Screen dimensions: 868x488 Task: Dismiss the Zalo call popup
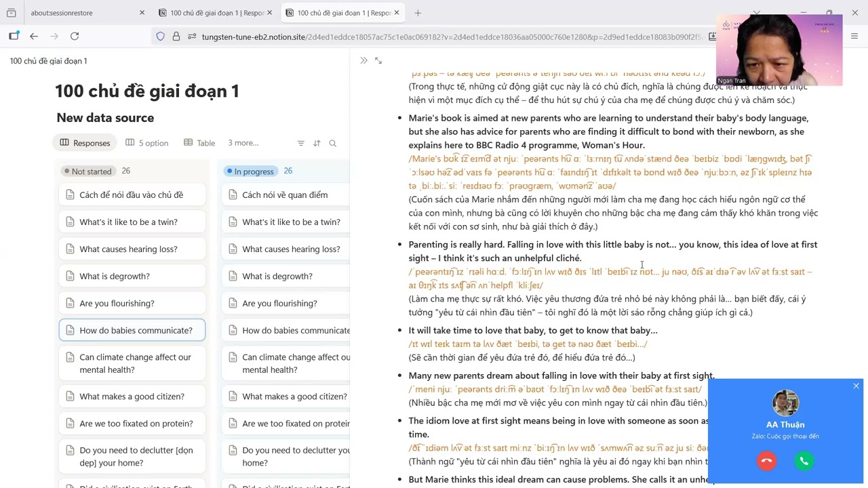[x=856, y=386]
